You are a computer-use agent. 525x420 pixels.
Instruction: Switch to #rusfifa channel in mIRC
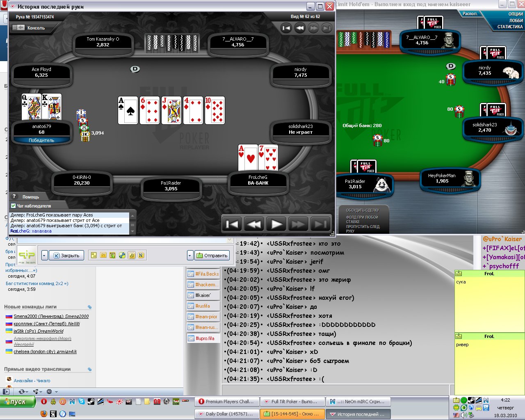coord(203,306)
